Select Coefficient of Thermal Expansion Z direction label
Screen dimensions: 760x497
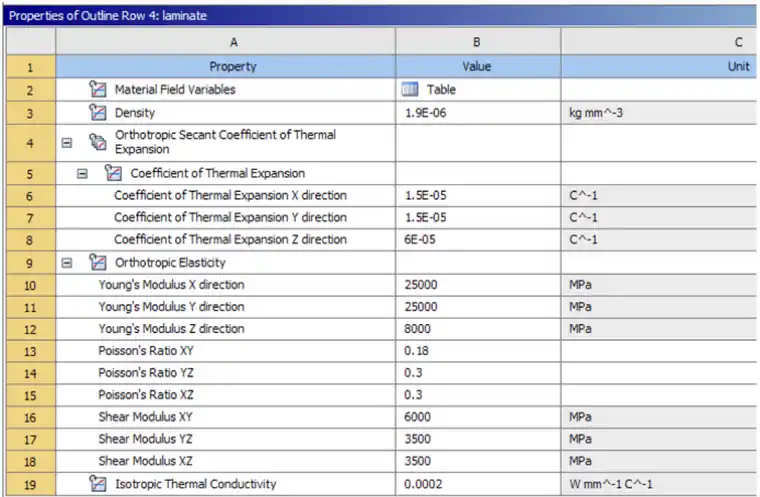(x=230, y=240)
